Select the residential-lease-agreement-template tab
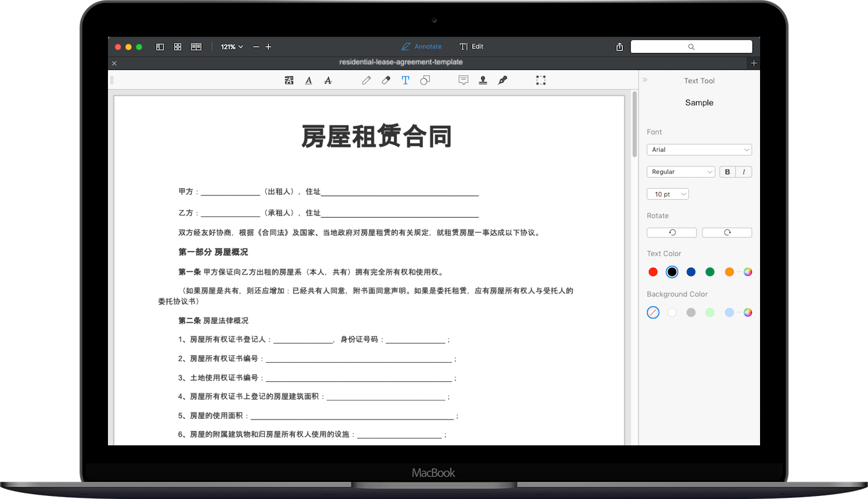 [x=401, y=62]
